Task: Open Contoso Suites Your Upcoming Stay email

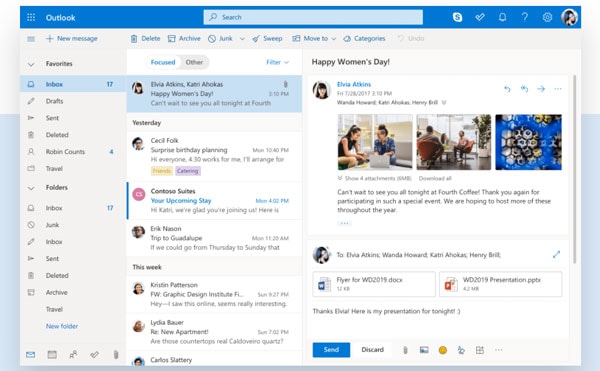Action: click(214, 201)
